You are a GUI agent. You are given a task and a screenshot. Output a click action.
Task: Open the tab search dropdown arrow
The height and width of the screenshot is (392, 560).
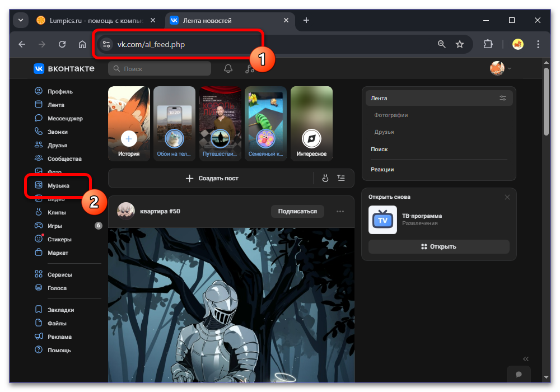[21, 20]
